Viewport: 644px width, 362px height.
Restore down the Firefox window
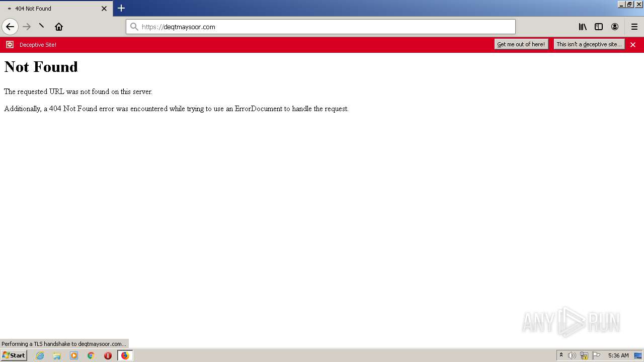629,4
